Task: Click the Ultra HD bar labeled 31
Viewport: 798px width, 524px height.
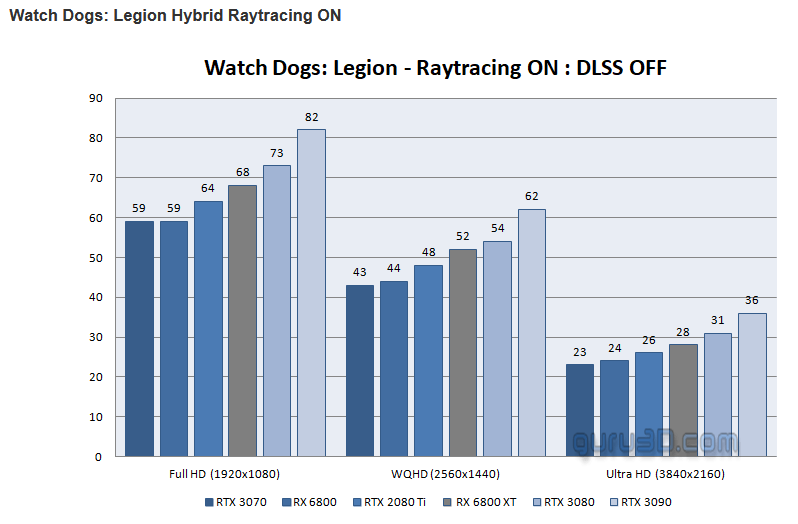Action: [718, 395]
